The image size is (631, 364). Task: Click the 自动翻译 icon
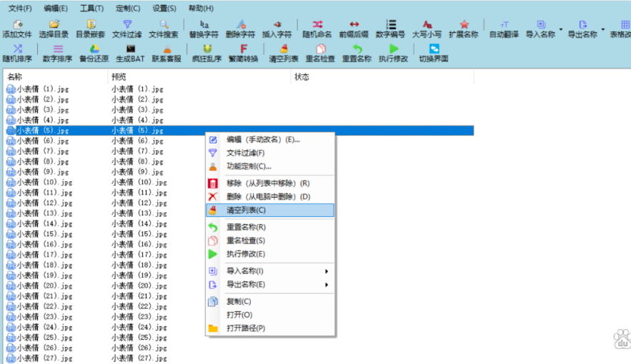504,25
